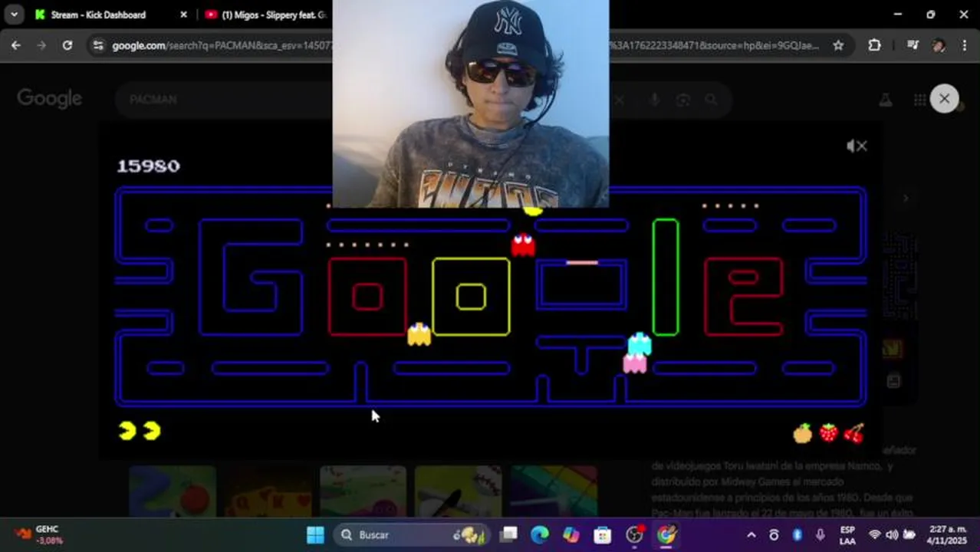Switch the ESP LAA input language

click(847, 534)
